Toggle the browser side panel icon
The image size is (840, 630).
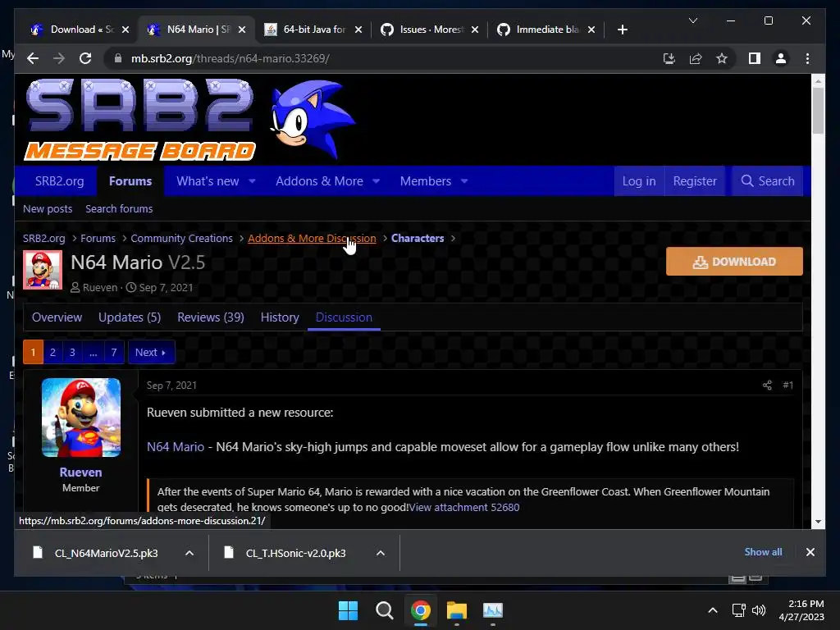(x=755, y=58)
